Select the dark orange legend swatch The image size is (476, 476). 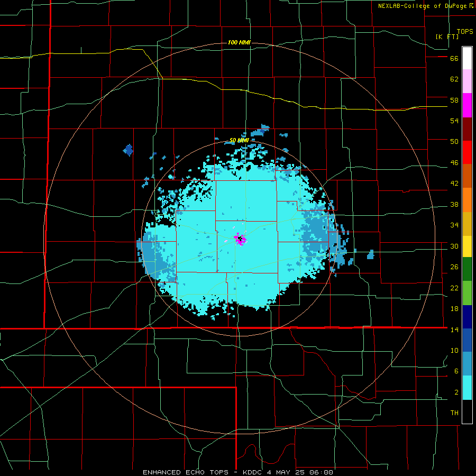467,176
